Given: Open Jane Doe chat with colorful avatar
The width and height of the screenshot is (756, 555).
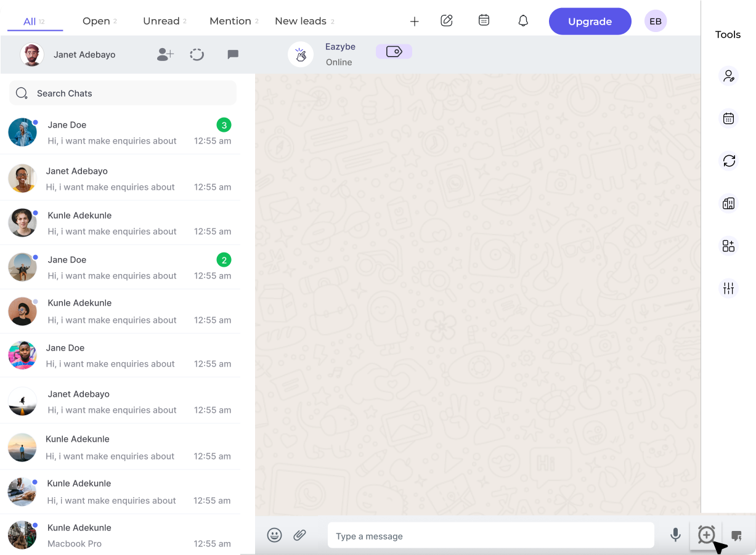Looking at the screenshot, I should coord(120,355).
